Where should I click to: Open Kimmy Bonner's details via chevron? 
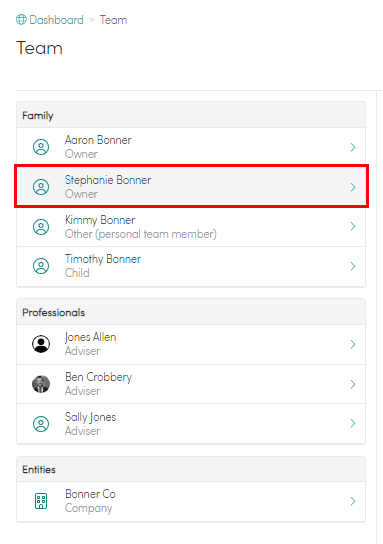click(x=353, y=226)
